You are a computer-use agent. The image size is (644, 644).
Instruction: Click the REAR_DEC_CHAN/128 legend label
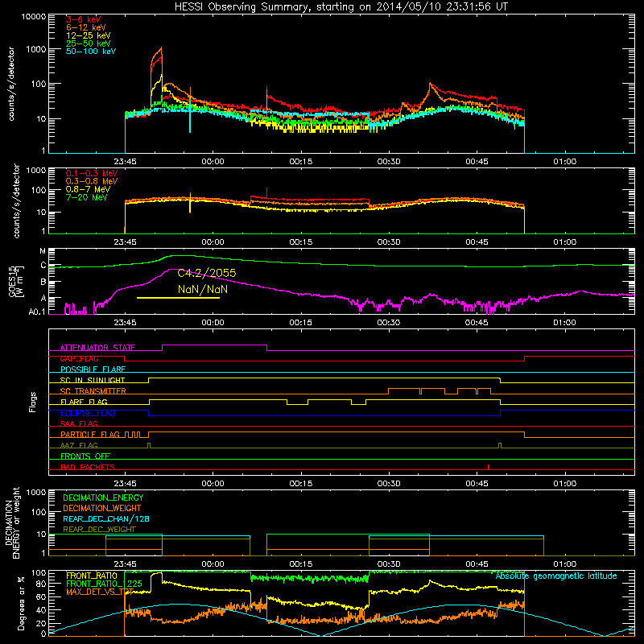pos(106,518)
